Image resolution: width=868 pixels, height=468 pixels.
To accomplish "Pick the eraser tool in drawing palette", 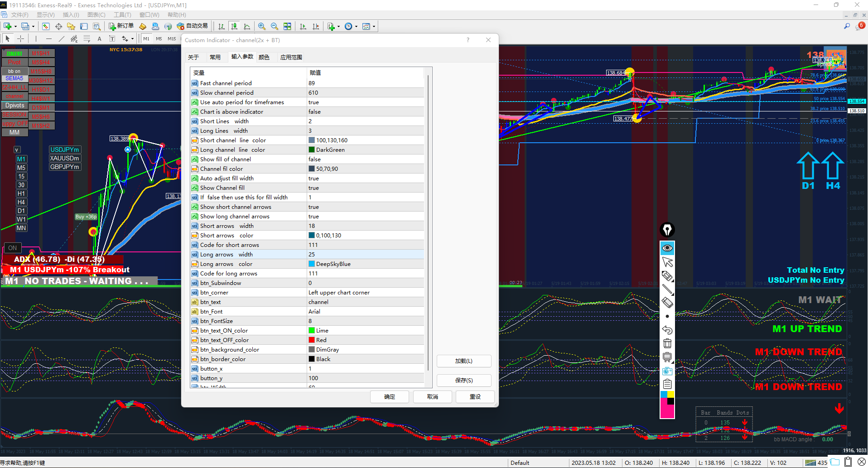I will [x=667, y=303].
